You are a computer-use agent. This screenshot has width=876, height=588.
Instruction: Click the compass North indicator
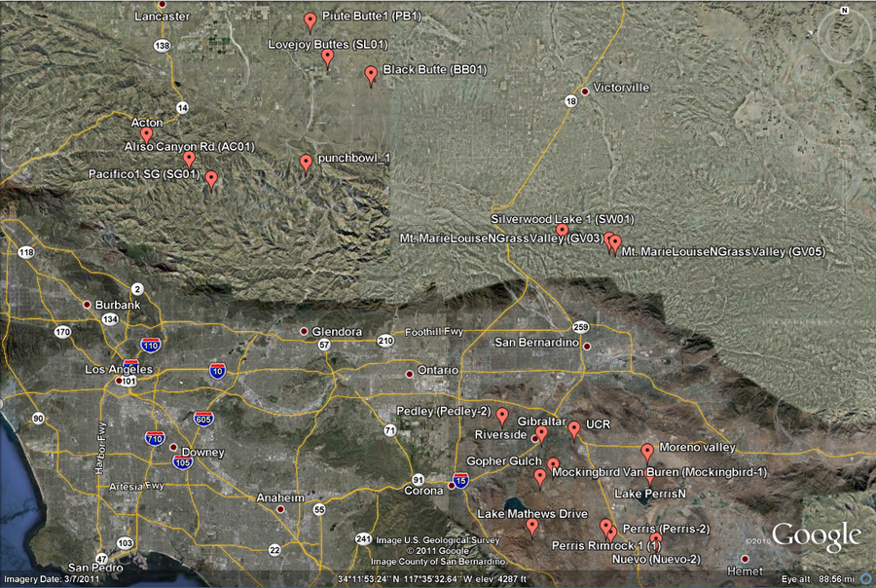[843, 11]
